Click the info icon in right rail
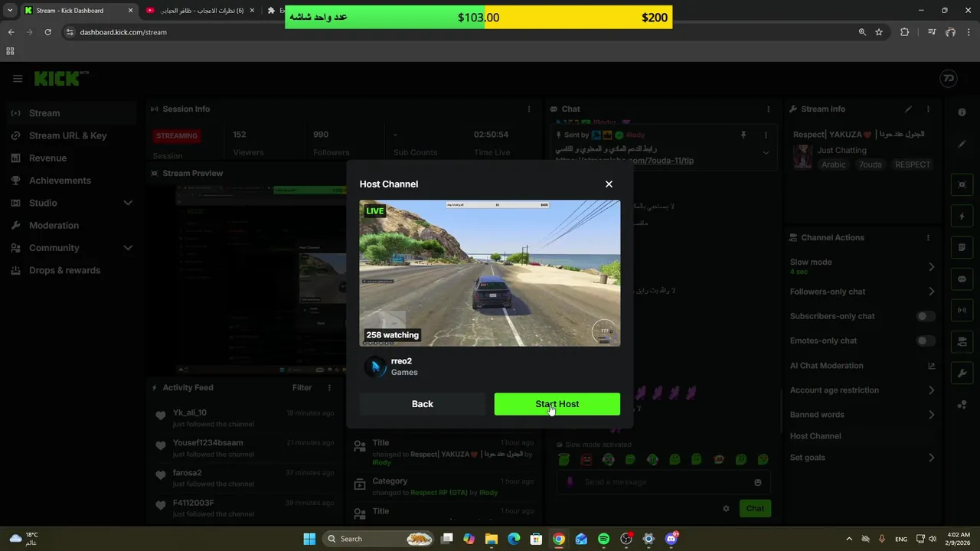980x551 pixels. [x=962, y=112]
